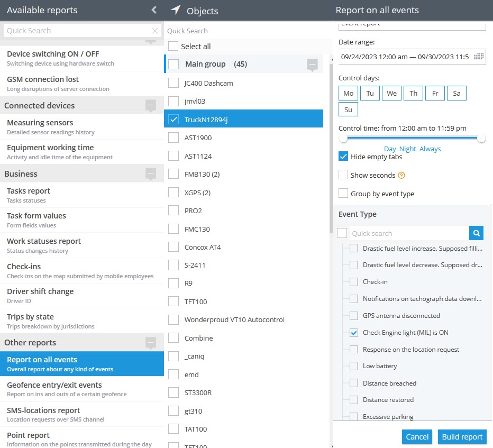
Task: Toggle the Select all objects checkbox
Action: pyautogui.click(x=173, y=47)
